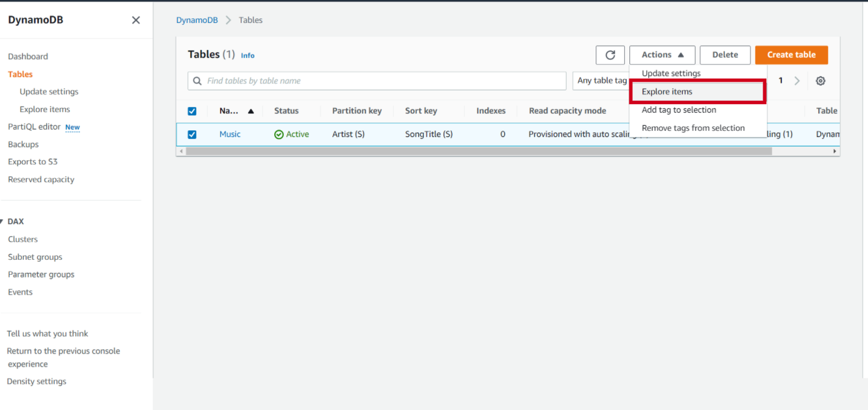
Task: Uncheck the Music table row checkbox
Action: pos(192,135)
